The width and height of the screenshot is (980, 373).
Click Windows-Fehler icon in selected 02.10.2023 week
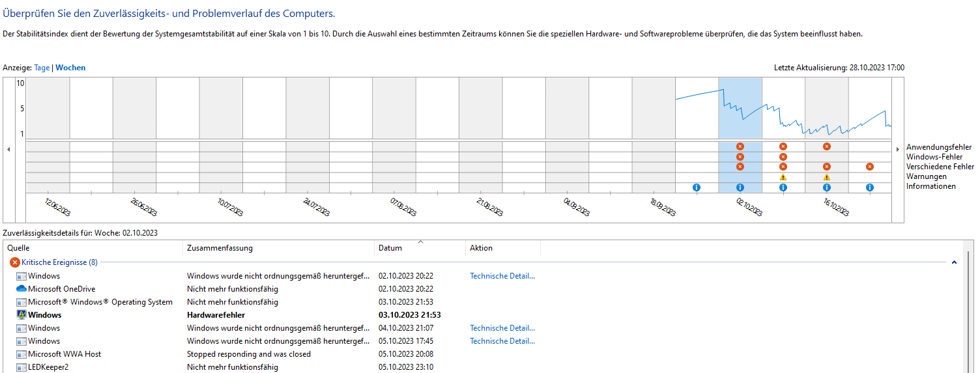pos(740,157)
